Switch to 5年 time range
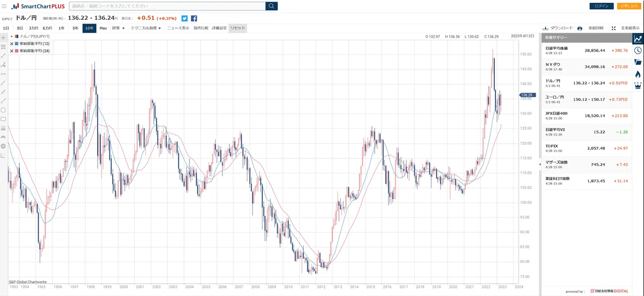This screenshot has width=644, height=296. (75, 28)
